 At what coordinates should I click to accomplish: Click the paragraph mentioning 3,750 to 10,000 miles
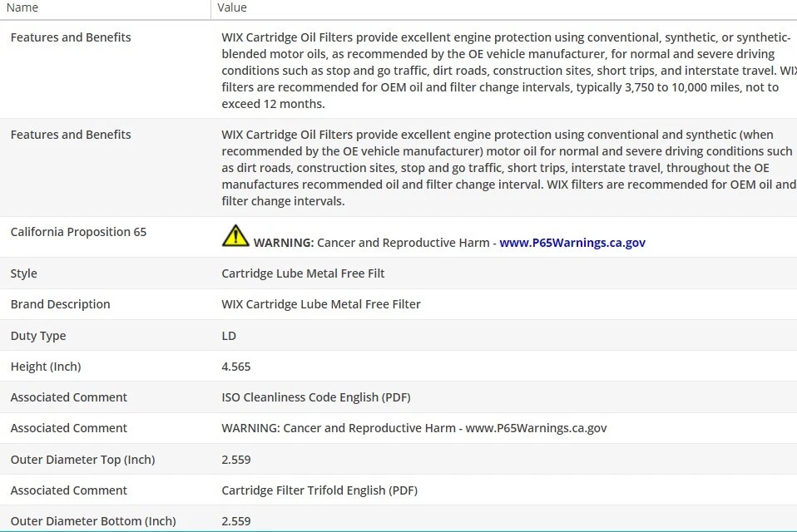click(x=509, y=71)
